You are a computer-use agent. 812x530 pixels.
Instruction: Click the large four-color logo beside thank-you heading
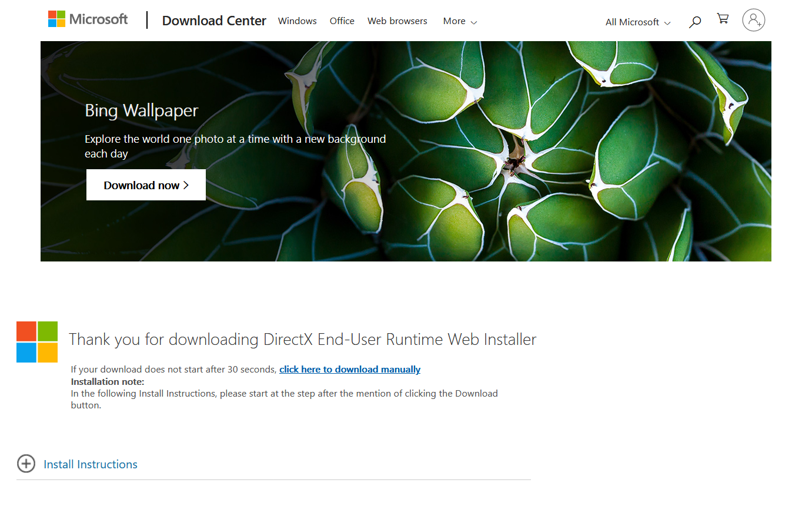pyautogui.click(x=37, y=342)
